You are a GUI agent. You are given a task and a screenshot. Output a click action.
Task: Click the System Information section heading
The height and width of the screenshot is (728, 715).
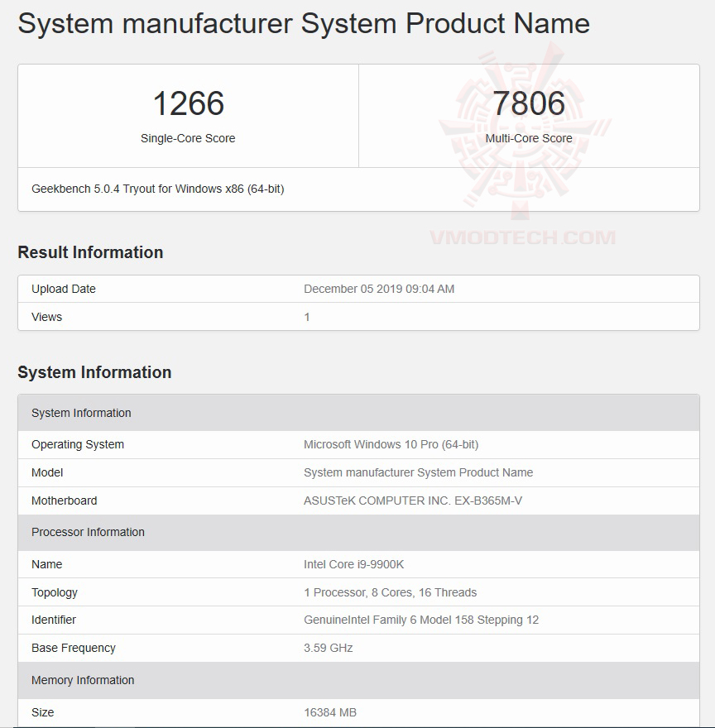click(96, 372)
